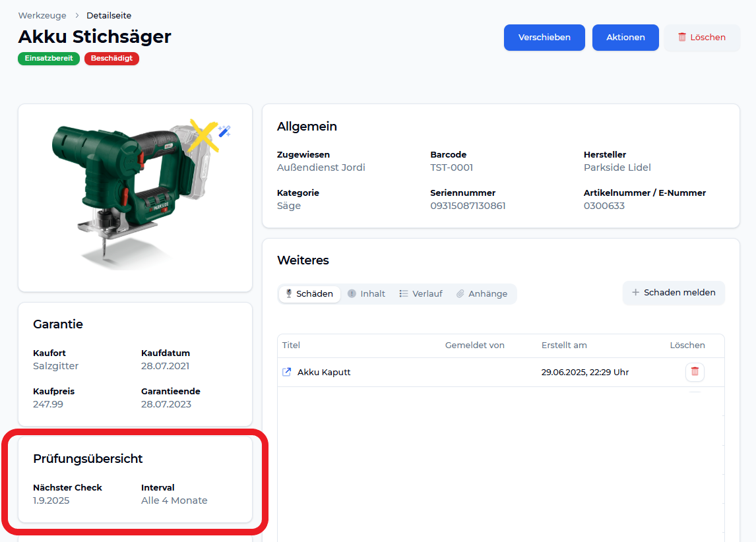Click the barcode value TST-0001

[x=452, y=167]
